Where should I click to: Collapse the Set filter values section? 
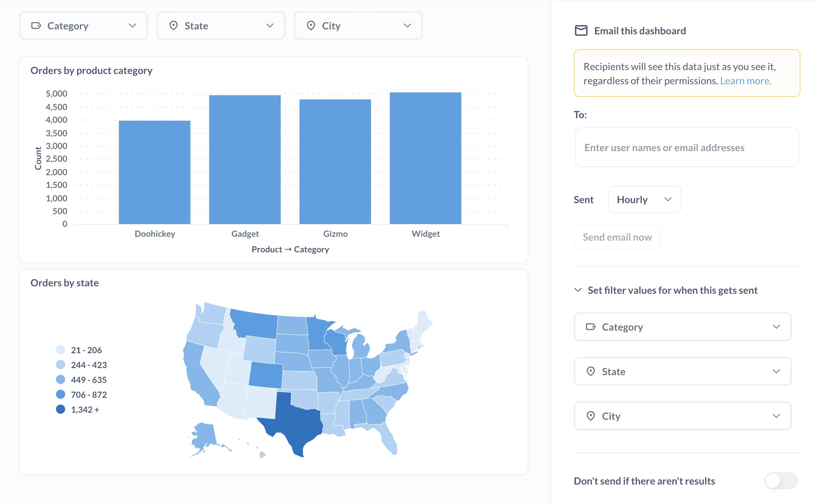(666, 290)
